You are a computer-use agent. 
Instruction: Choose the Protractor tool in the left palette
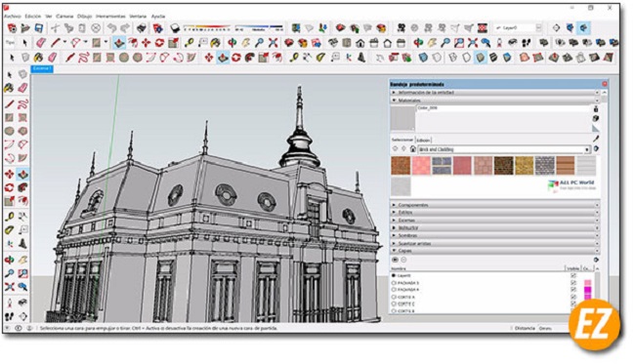click(10, 230)
